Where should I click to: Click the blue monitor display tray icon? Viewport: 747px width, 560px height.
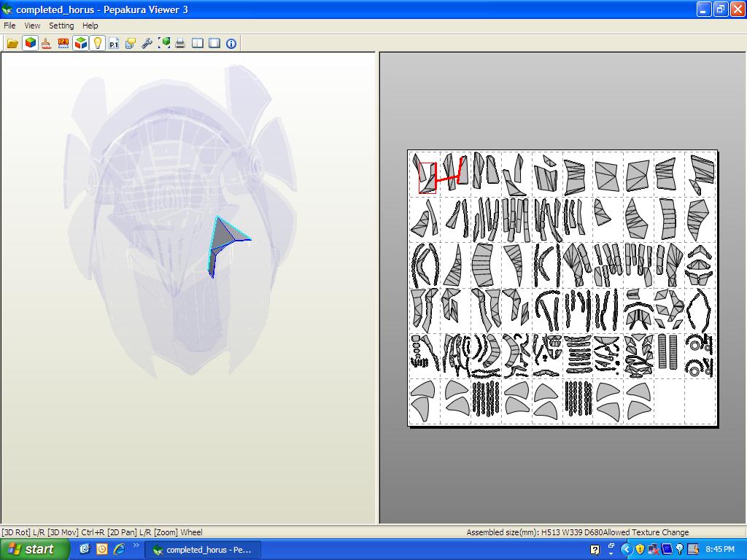(x=667, y=550)
